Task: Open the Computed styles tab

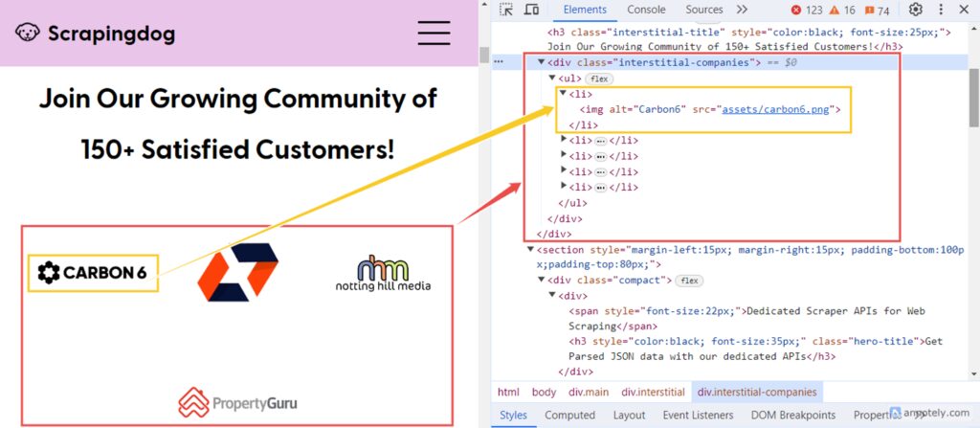Action: coord(570,416)
